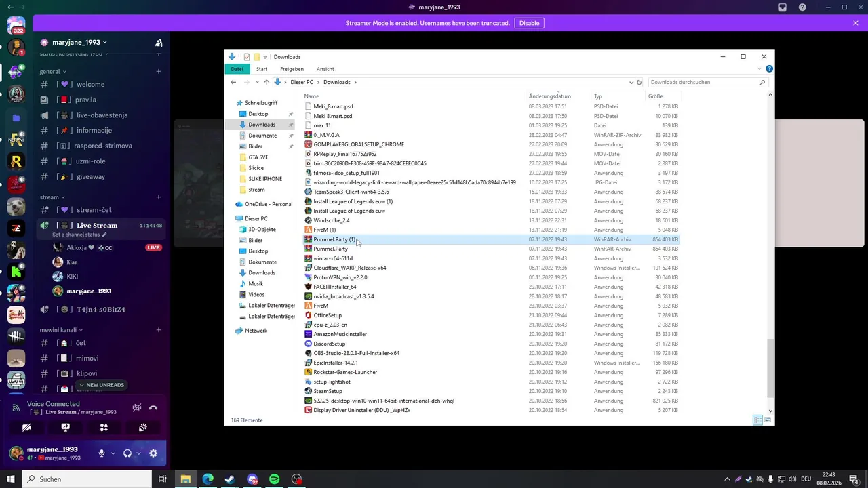Add a channel to the stream category
This screenshot has width=868, height=488.
pyautogui.click(x=159, y=197)
